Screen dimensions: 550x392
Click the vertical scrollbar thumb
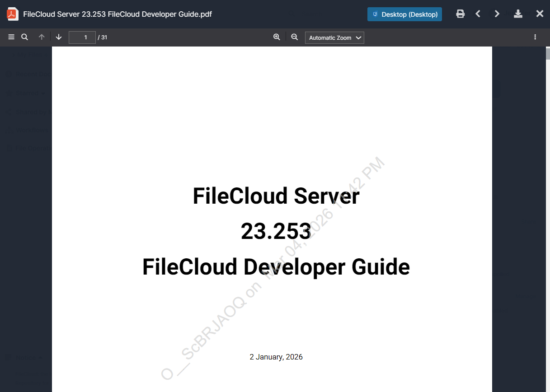pyautogui.click(x=547, y=53)
